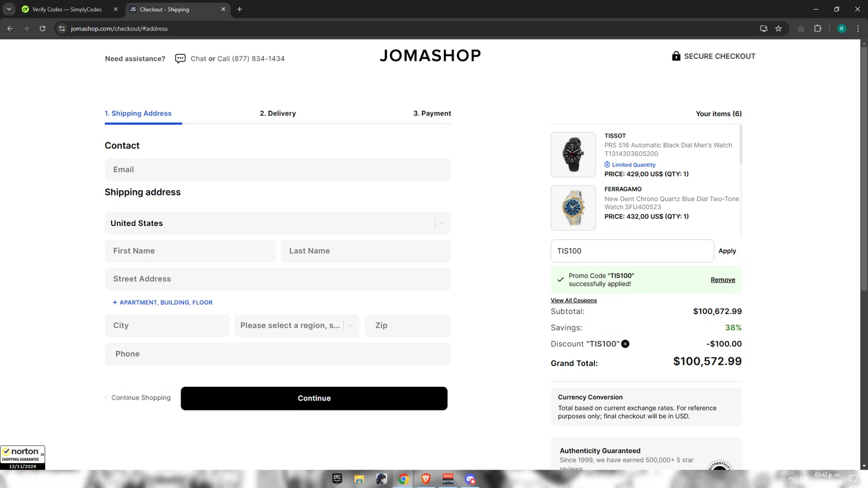Viewport: 868px width, 488px height.
Task: Open Chrome three-dot menu
Action: (x=858, y=28)
